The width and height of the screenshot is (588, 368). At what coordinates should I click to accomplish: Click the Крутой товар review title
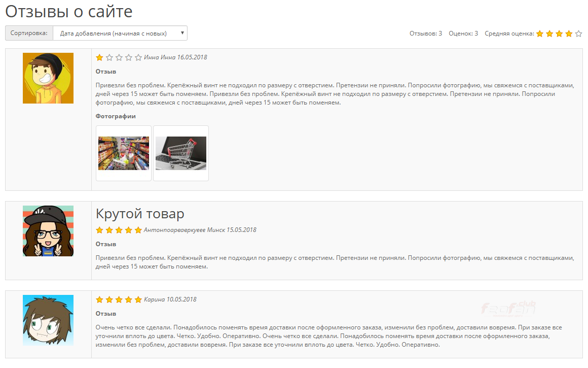coord(140,214)
